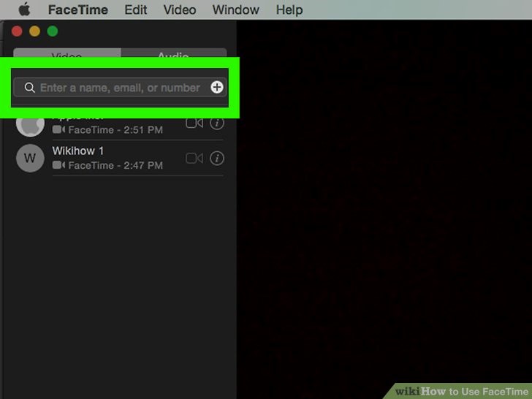
Task: Start video call with Wikihow 1
Action: pos(194,158)
